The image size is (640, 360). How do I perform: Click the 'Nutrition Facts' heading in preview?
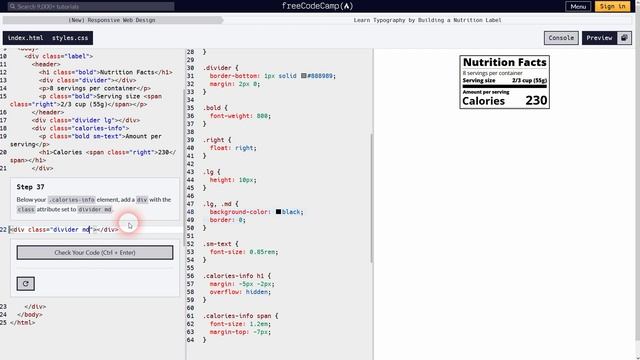point(504,62)
